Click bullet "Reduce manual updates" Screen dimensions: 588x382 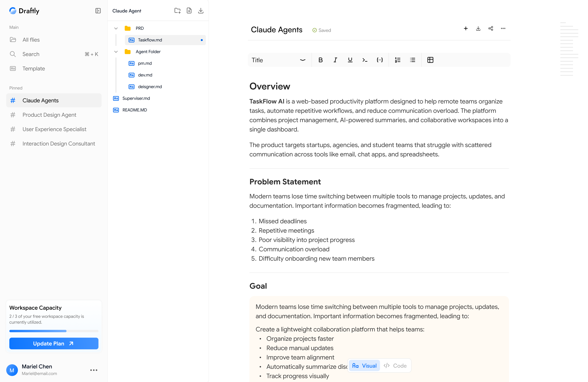point(300,348)
